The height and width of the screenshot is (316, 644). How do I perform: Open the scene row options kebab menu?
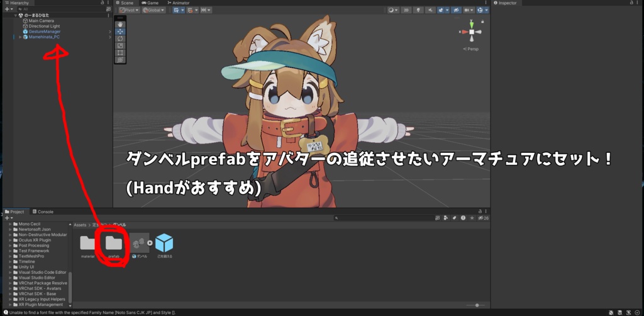click(x=108, y=15)
